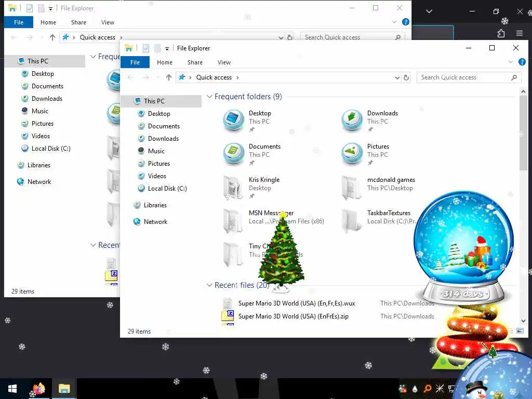Image resolution: width=532 pixels, height=399 pixels.
Task: Open the View tab in front Explorer window
Action: click(x=224, y=62)
